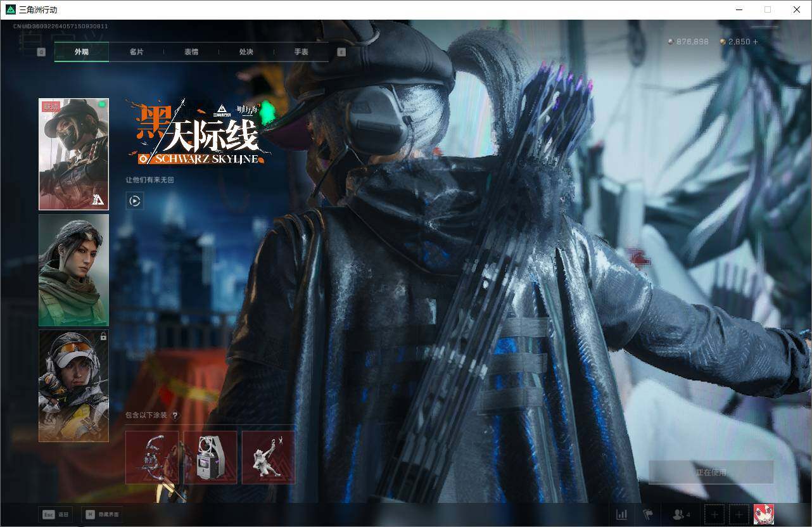The width and height of the screenshot is (812, 527).
Task: Click the flag report icon near bottom right
Action: pyautogui.click(x=647, y=514)
